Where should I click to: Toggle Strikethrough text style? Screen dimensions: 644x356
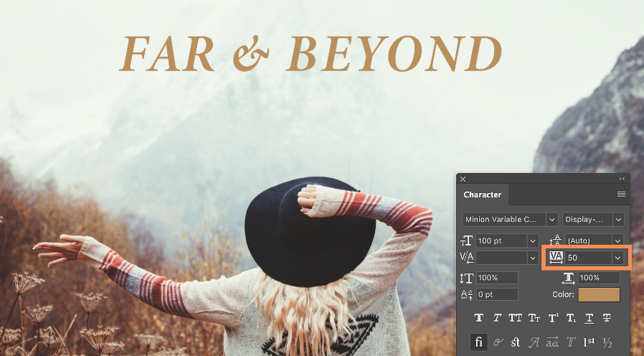607,318
